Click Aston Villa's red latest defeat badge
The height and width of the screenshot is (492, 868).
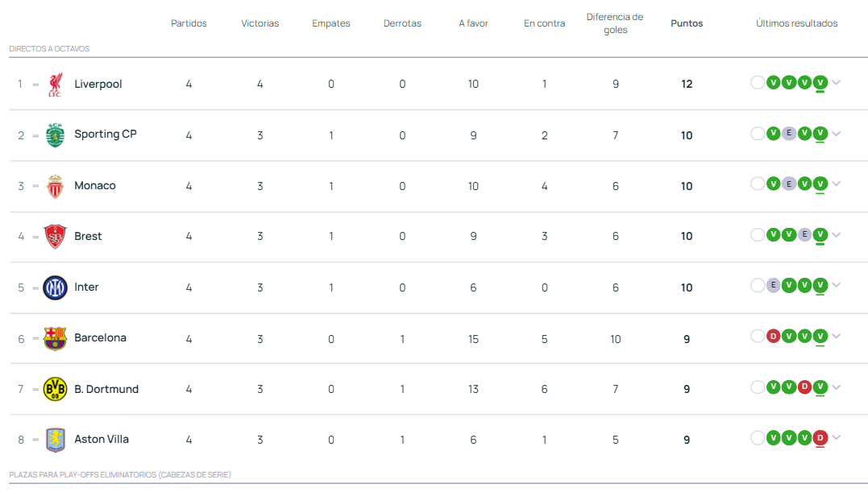820,438
